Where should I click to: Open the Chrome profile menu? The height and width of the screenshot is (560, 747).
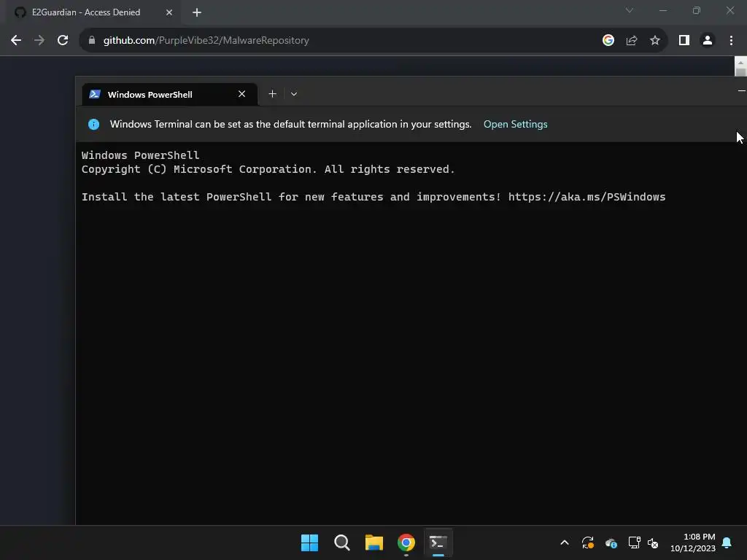[x=708, y=41]
